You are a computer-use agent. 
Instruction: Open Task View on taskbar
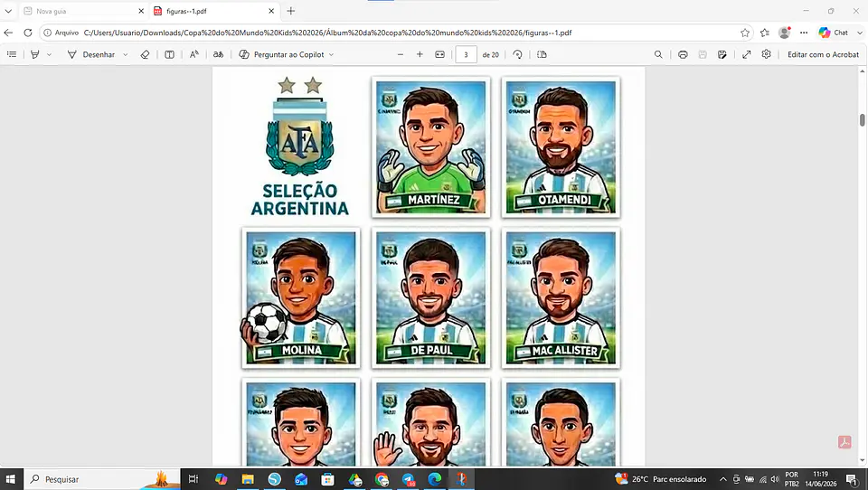coord(193,479)
